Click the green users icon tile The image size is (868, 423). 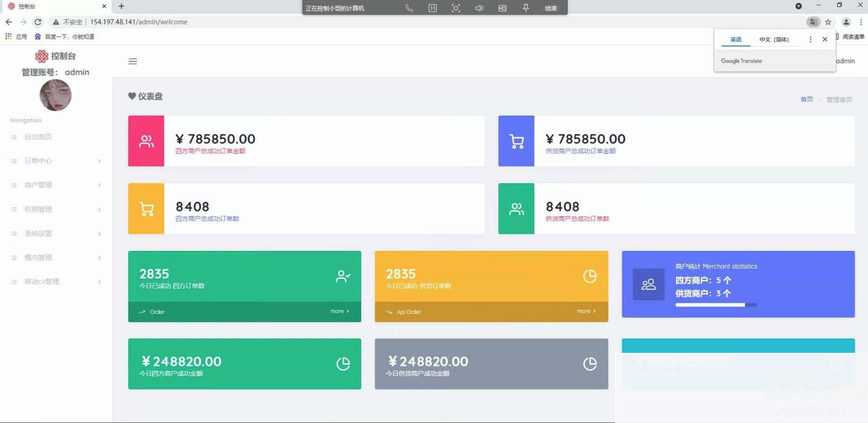pyautogui.click(x=516, y=209)
